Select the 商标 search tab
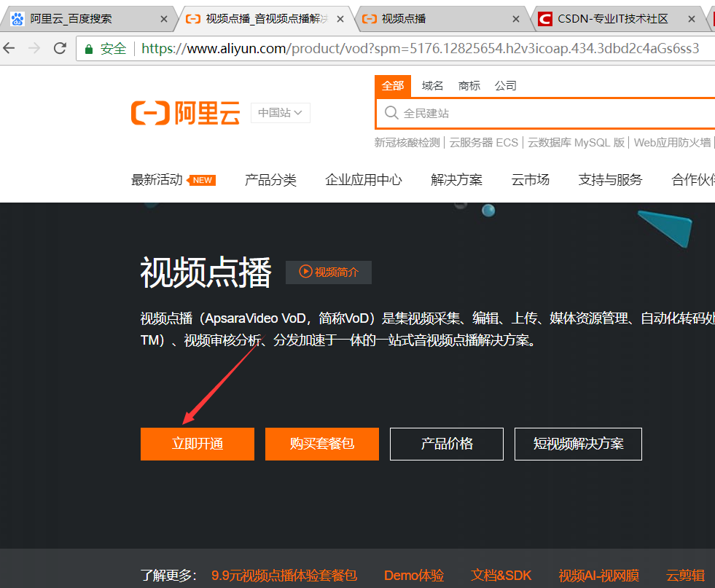 [x=469, y=86]
